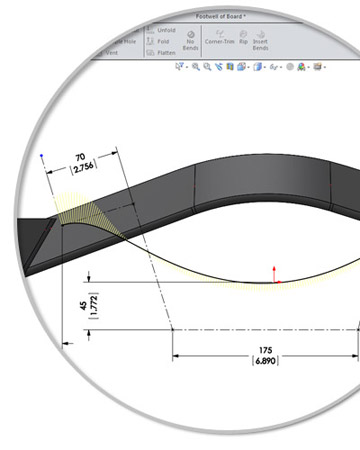Screen dimensions: 360x450
Task: Expand the Hide/Show Items dropdown arrow
Action: 281,67
